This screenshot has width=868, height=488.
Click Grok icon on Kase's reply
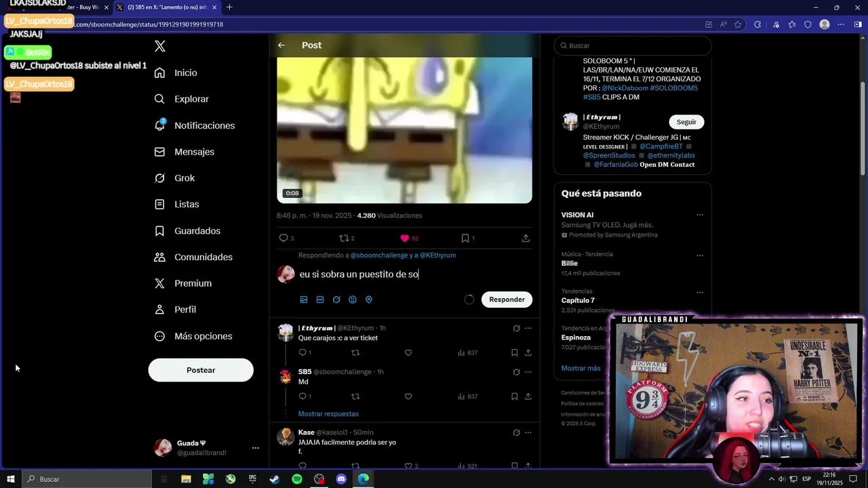click(x=516, y=432)
